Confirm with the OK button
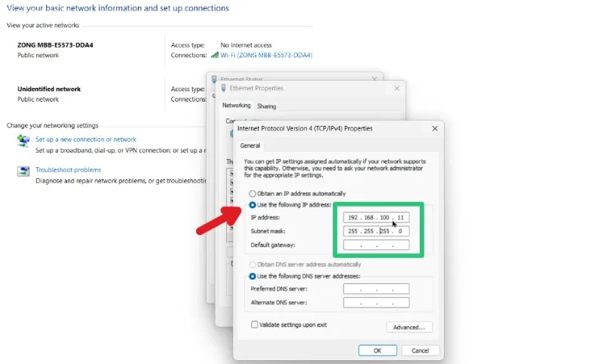The height and width of the screenshot is (364, 603). (x=378, y=350)
